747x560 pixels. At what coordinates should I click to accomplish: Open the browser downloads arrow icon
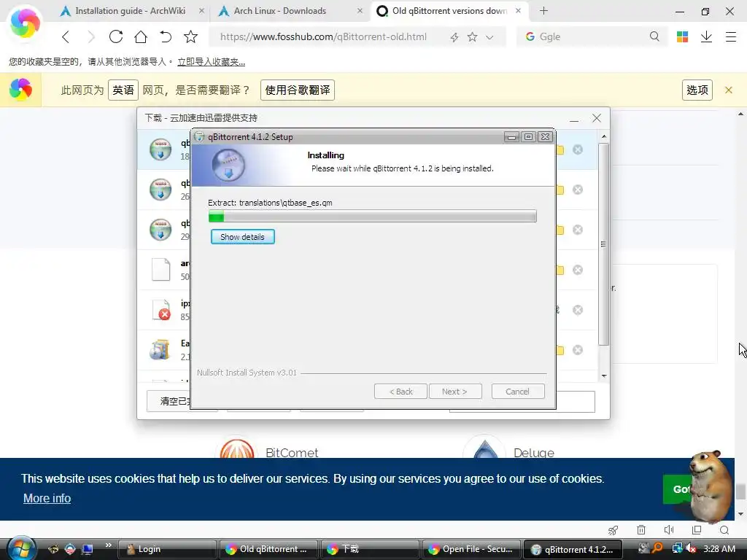(x=706, y=36)
